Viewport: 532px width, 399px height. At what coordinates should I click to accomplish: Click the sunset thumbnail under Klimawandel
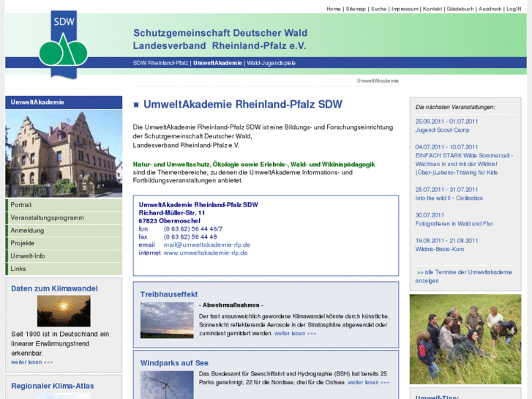tap(64, 310)
